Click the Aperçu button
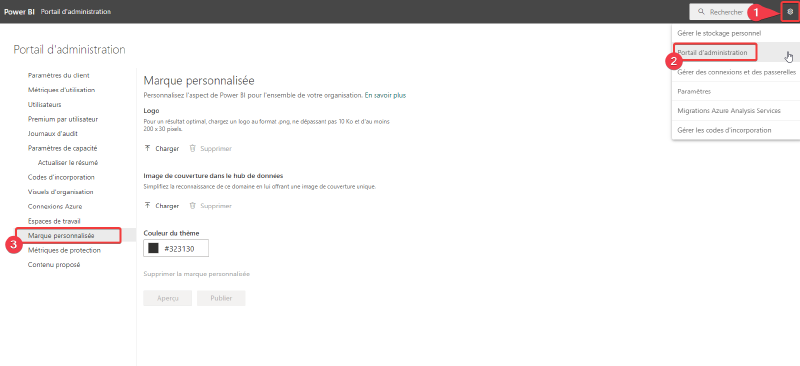Viewport: 800px width, 366px height. pyautogui.click(x=167, y=299)
